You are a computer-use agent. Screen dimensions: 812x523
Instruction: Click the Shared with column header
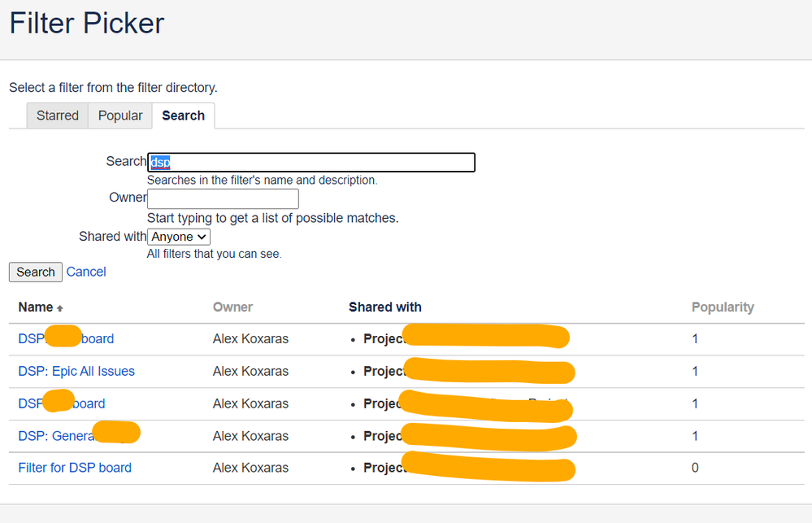pyautogui.click(x=384, y=307)
